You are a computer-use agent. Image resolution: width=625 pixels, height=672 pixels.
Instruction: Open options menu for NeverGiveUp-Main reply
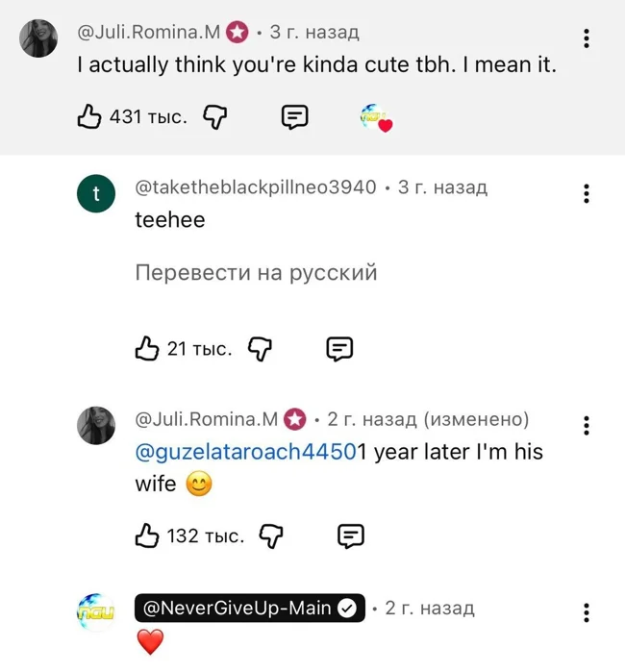click(587, 612)
